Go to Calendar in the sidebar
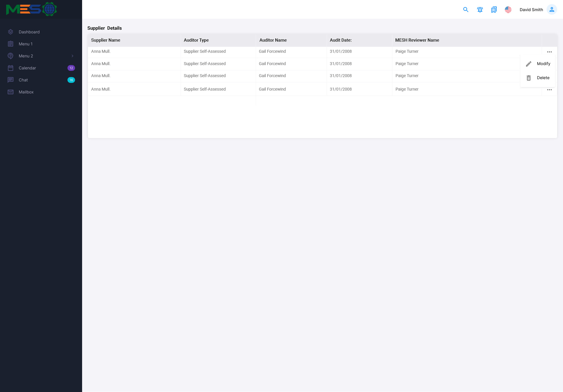Viewport: 563px width, 392px height. coord(27,68)
